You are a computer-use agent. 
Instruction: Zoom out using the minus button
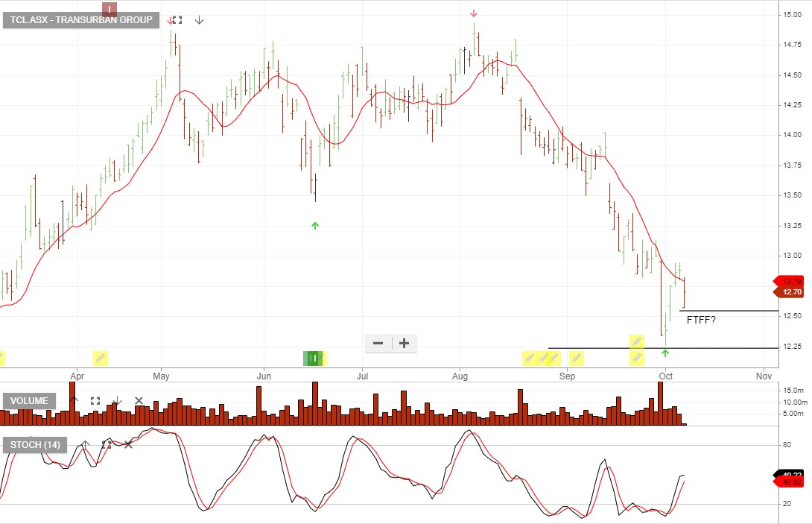point(378,343)
